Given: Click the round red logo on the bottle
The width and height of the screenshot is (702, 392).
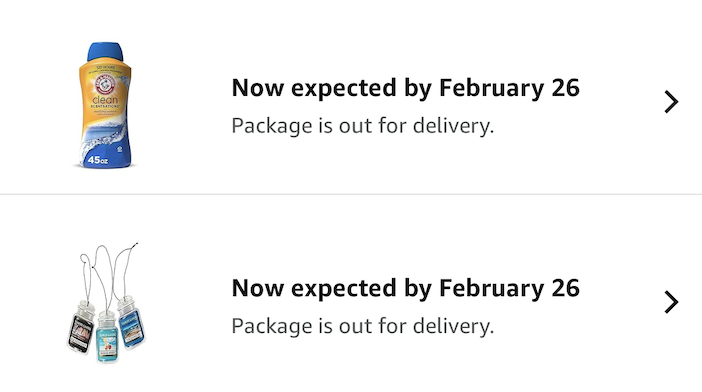Looking at the screenshot, I should point(105,85).
